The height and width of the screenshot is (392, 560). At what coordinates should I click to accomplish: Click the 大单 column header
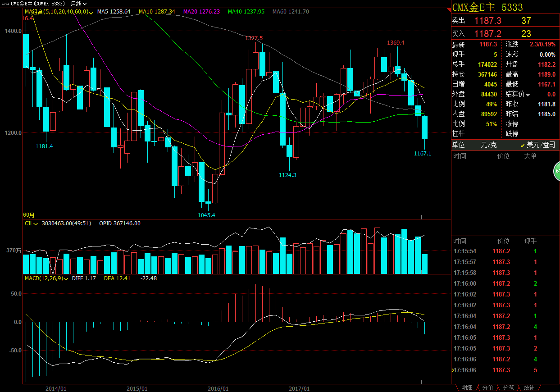(530, 156)
